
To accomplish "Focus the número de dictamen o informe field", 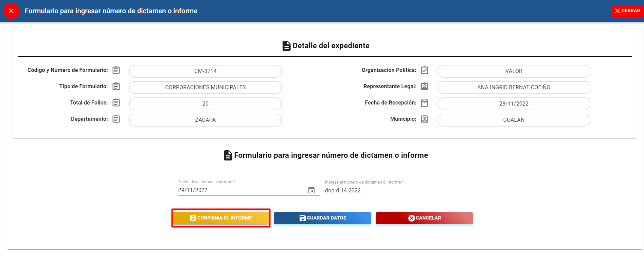I will click(395, 191).
